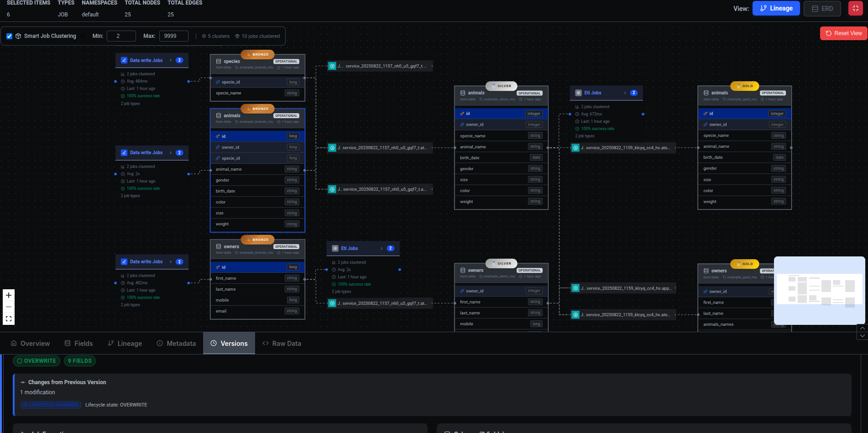Switch view to ERD
This screenshot has height=433, width=868.
822,8
